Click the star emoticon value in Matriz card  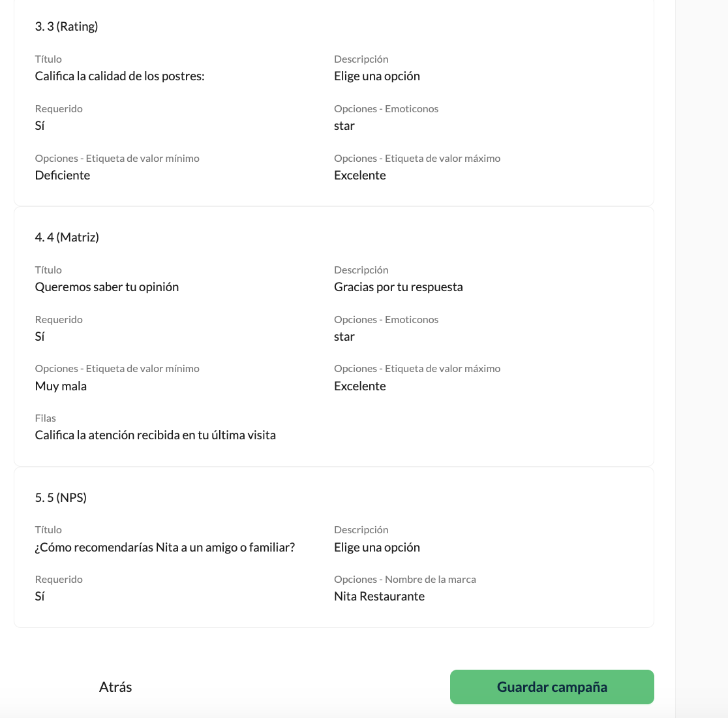(344, 337)
